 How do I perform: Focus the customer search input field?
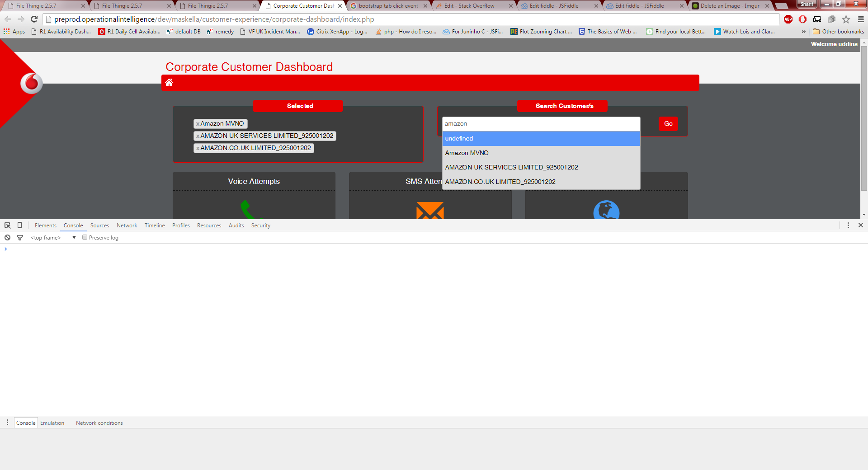point(541,124)
